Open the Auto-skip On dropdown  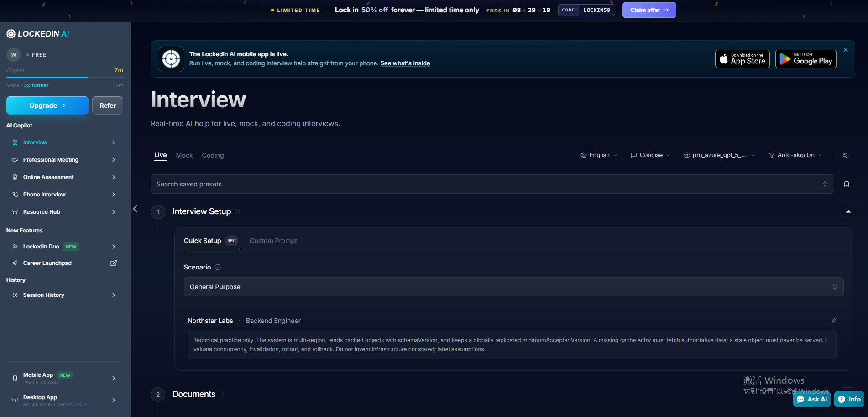[795, 155]
